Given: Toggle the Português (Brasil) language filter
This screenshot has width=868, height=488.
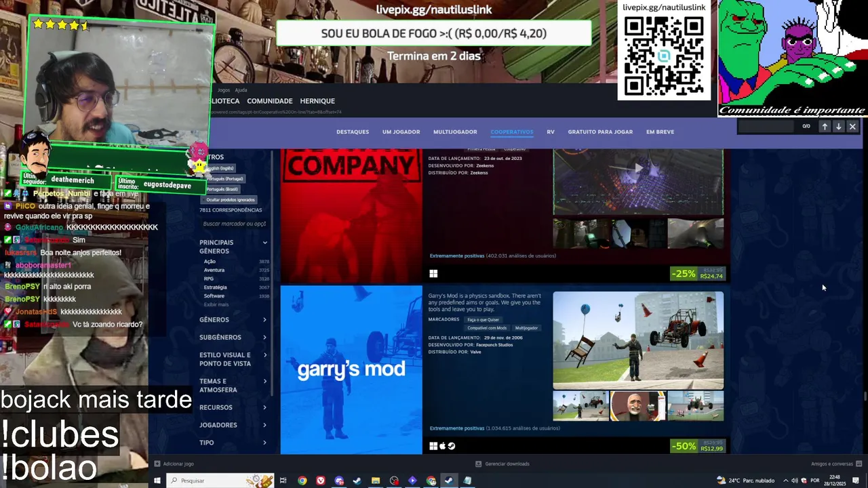Looking at the screenshot, I should tap(222, 189).
